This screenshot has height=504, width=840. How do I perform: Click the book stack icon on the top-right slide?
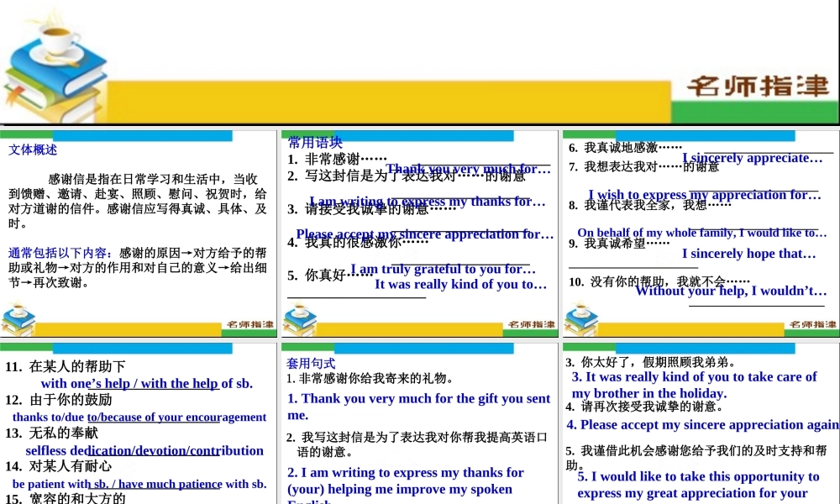tap(578, 319)
